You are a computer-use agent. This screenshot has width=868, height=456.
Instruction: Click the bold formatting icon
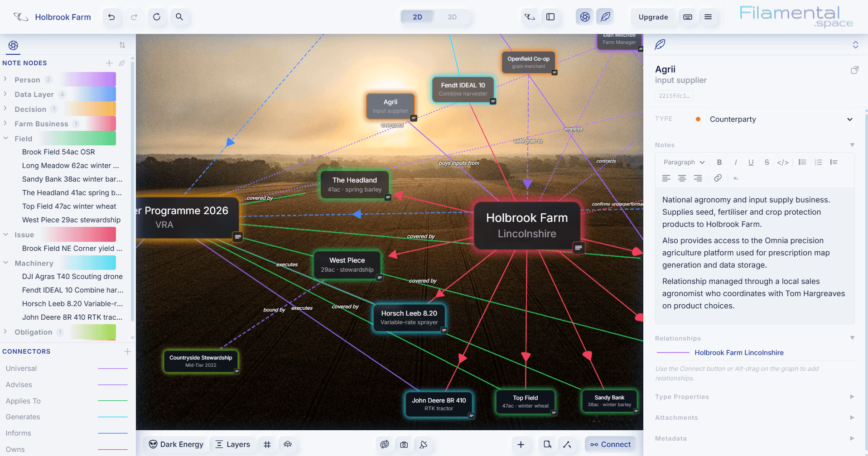tap(719, 162)
